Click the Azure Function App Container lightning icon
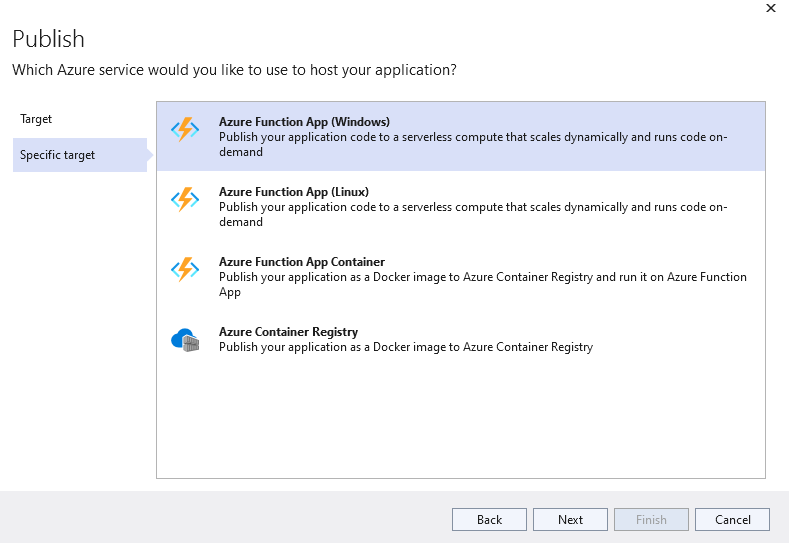Image resolution: width=789 pixels, height=543 pixels. pyautogui.click(x=185, y=270)
